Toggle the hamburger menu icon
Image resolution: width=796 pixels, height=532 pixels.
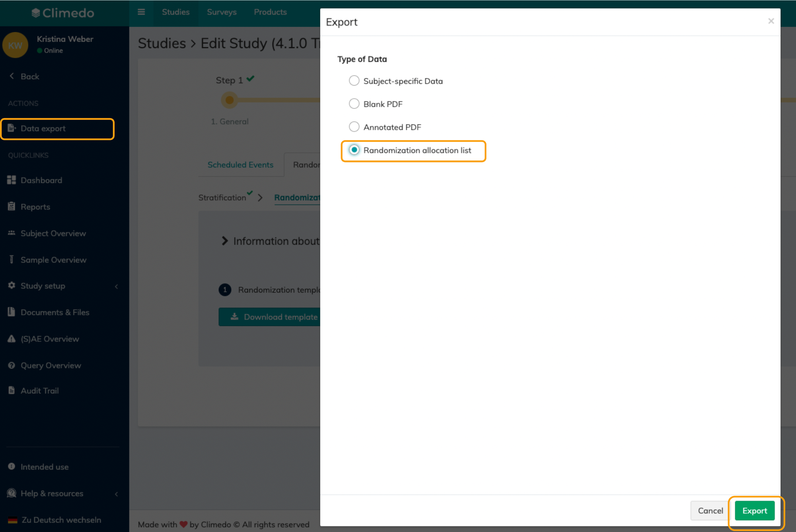(141, 12)
